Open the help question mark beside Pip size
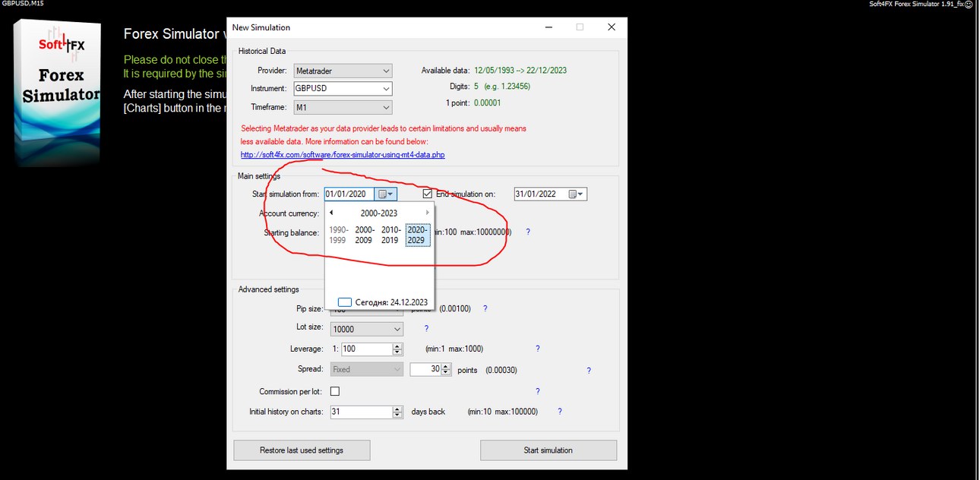Screen dimensions: 980x480 [x=485, y=309]
